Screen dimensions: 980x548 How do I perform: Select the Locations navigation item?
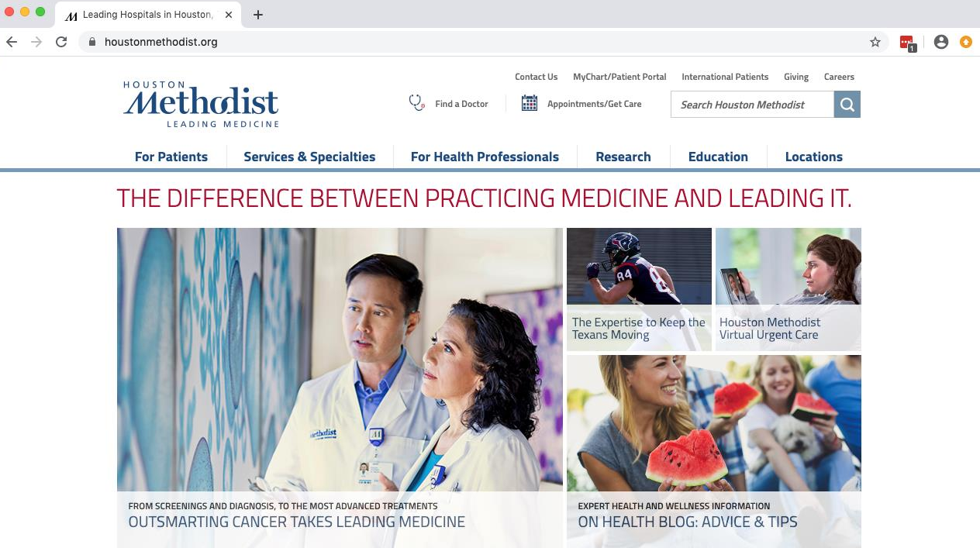(814, 157)
